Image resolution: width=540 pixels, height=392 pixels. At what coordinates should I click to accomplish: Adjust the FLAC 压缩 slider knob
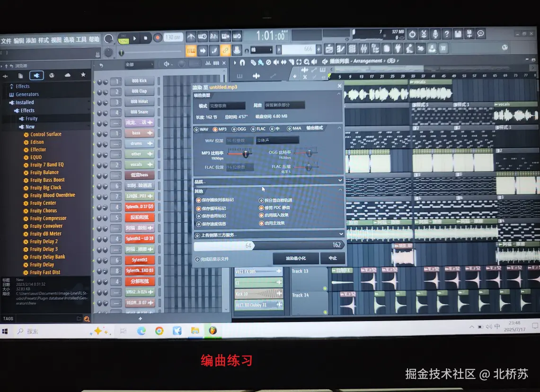point(308,167)
